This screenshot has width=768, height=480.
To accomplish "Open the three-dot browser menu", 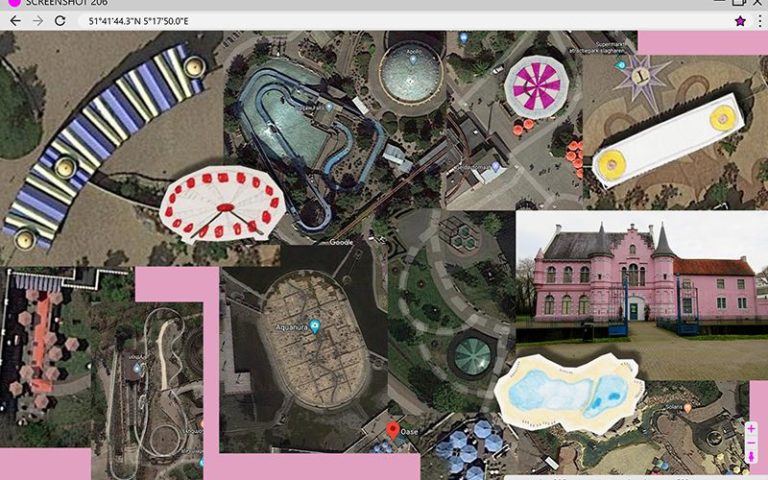I will pos(760,21).
